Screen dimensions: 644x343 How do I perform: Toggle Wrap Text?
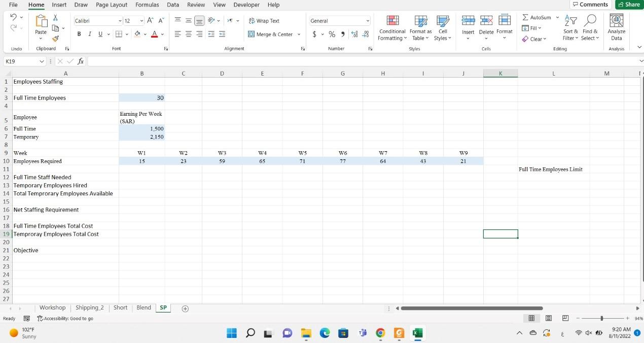pos(264,21)
